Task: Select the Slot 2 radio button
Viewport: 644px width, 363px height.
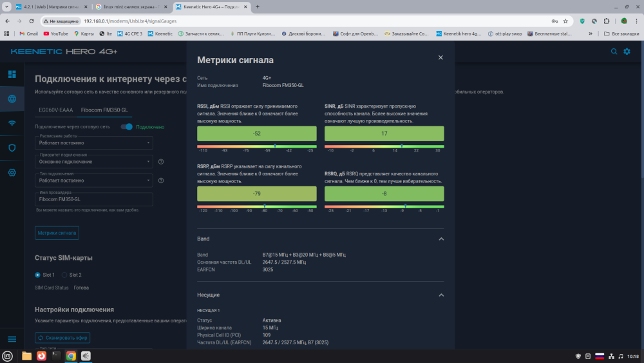Action: [x=64, y=275]
